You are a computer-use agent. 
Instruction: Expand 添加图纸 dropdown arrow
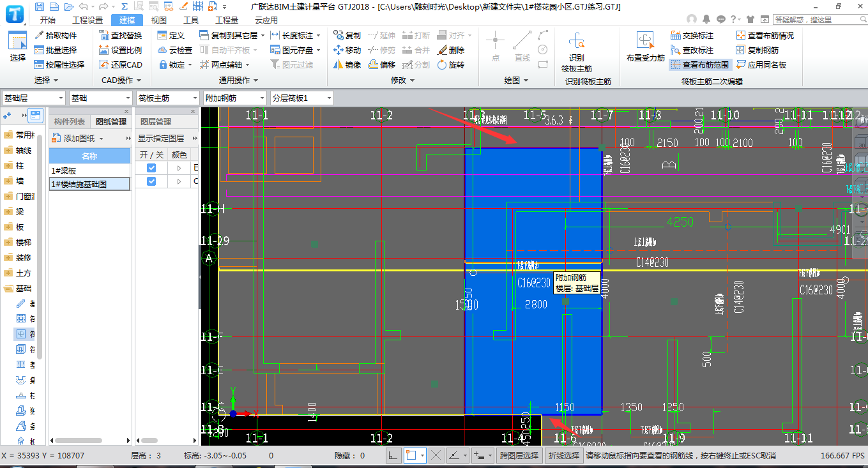101,139
